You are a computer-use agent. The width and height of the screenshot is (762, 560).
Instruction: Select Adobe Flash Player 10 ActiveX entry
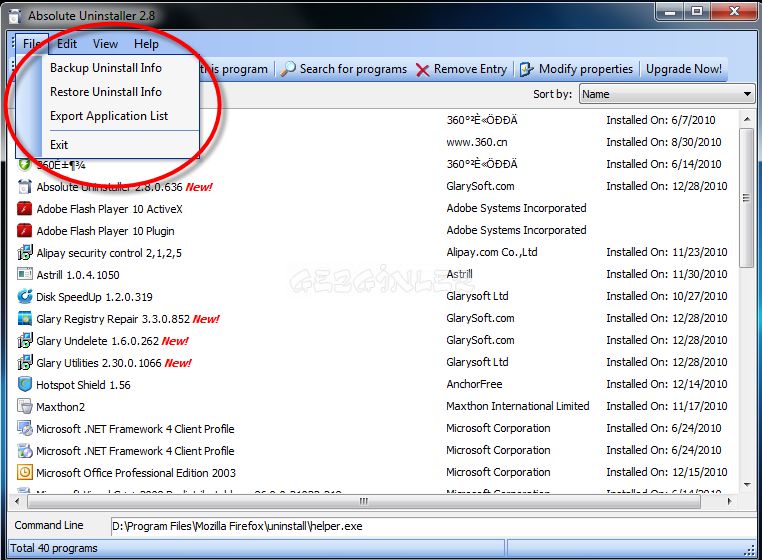pos(109,210)
